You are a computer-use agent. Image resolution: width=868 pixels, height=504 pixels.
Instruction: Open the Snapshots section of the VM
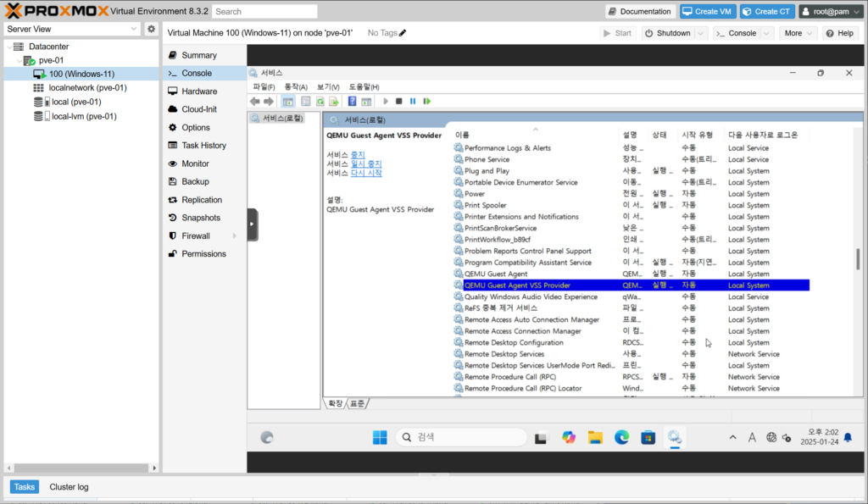[201, 218]
